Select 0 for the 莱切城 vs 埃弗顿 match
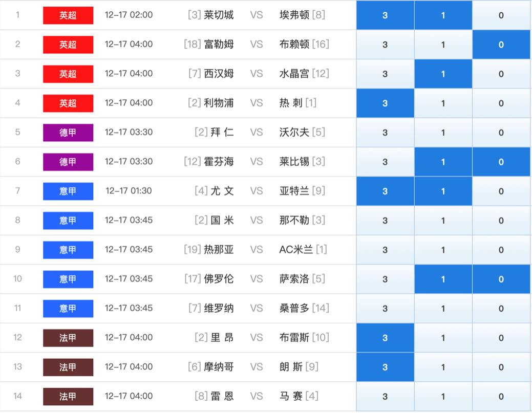Screen dimensions: 532x413 pos(501,15)
